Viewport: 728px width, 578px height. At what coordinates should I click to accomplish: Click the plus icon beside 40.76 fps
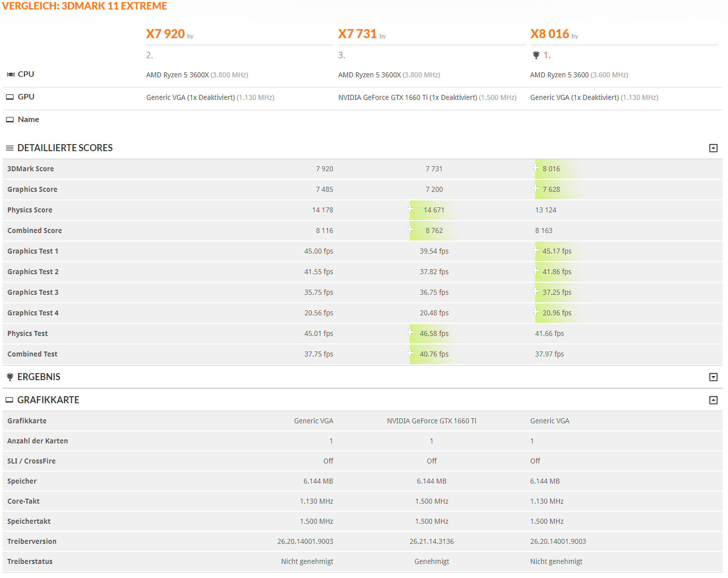point(410,353)
